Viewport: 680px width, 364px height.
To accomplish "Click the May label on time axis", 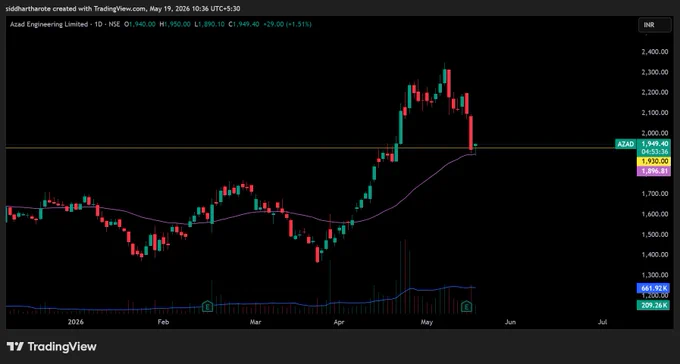I will (427, 322).
